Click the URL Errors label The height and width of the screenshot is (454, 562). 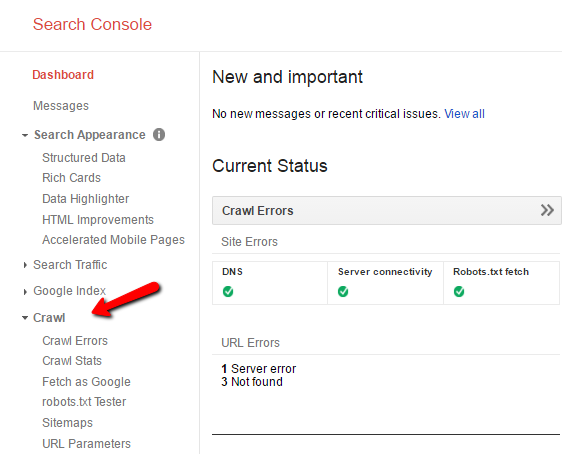pos(251,343)
